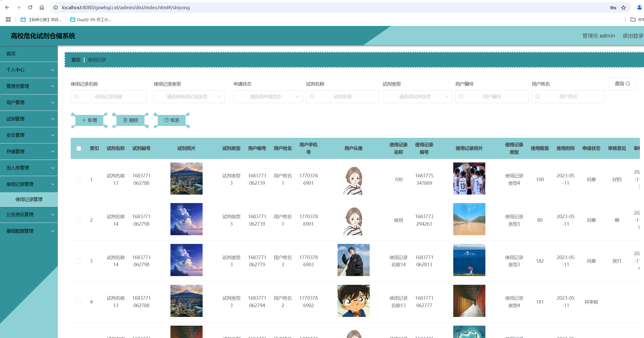Open row 3 reagent photo of clouds
The height and width of the screenshot is (338, 644).
click(186, 260)
